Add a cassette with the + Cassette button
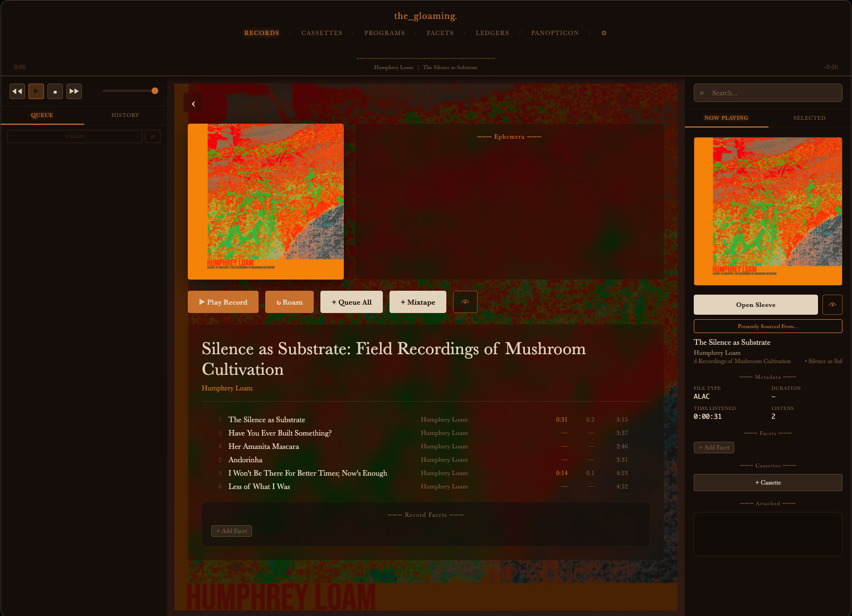The height and width of the screenshot is (616, 852). pos(767,482)
